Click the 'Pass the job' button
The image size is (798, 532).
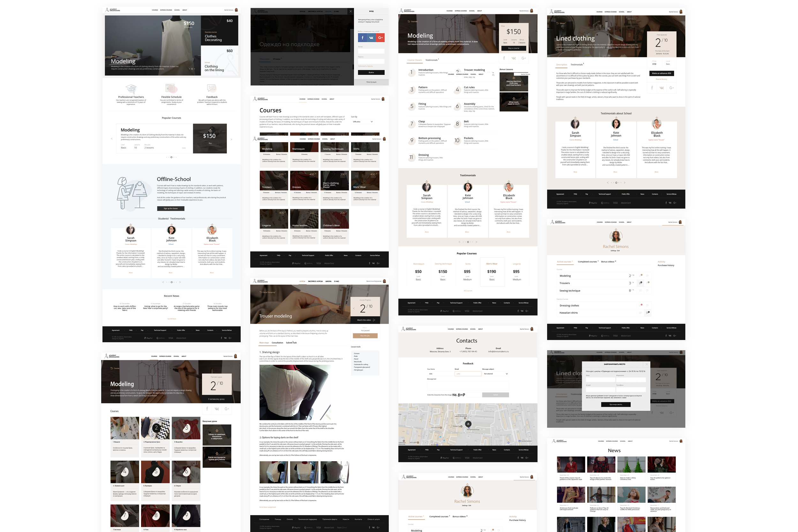click(x=365, y=336)
